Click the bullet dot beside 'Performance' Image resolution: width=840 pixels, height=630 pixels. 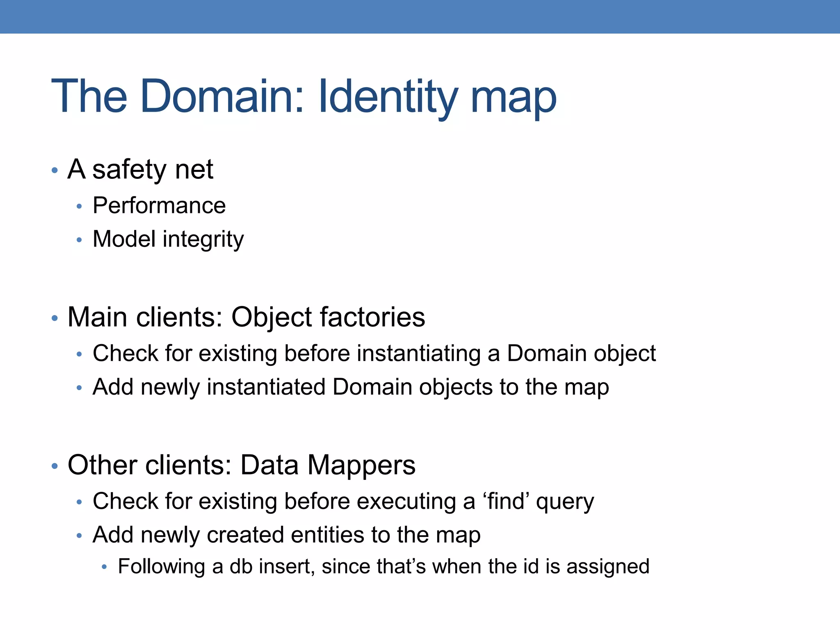(x=79, y=206)
